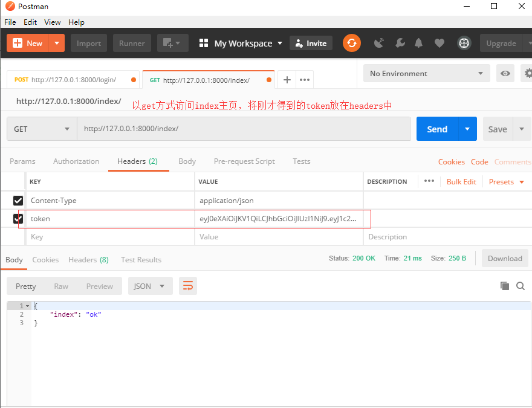Download the response
This screenshot has width=532, height=408.
pyautogui.click(x=505, y=259)
